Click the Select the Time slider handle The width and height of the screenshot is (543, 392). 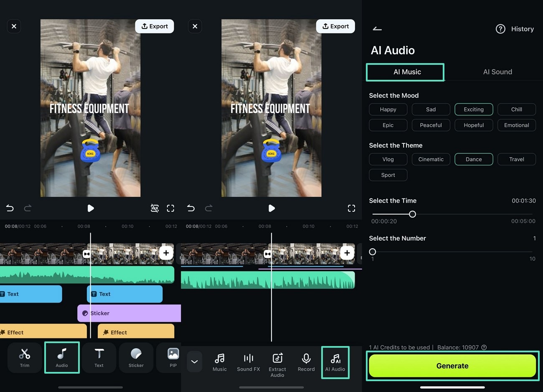click(412, 214)
